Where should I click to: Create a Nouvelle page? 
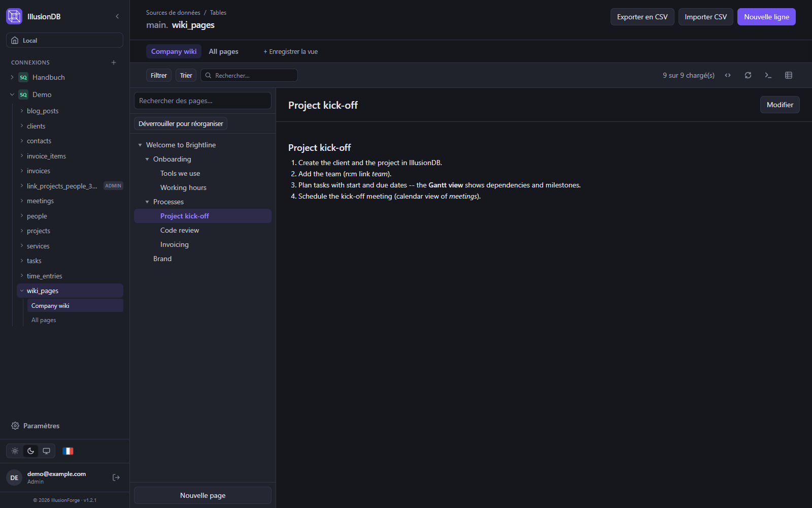click(202, 495)
